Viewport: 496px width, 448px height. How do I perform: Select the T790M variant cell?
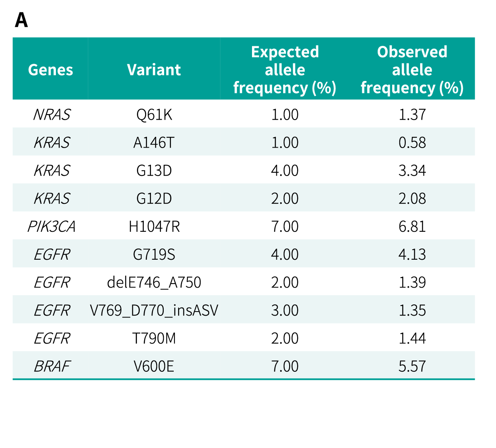pyautogui.click(x=154, y=338)
